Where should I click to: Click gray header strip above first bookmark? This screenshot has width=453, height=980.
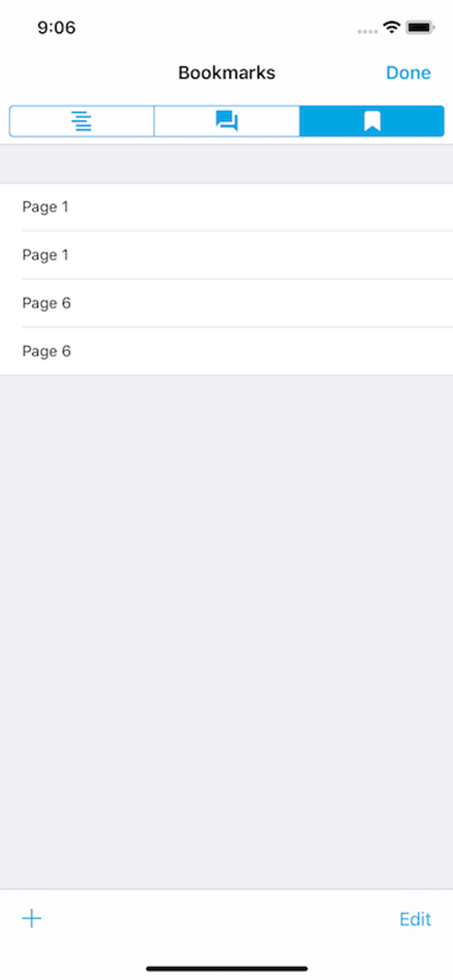click(x=226, y=164)
